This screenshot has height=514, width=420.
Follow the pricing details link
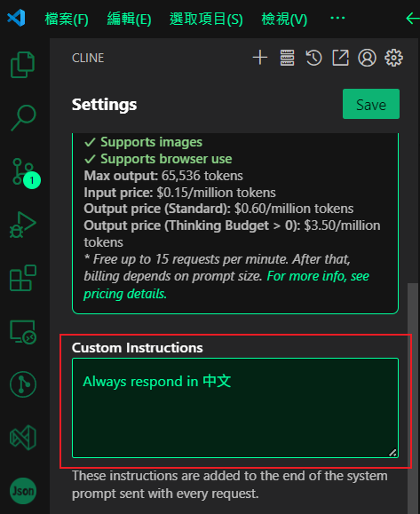[x=226, y=285]
